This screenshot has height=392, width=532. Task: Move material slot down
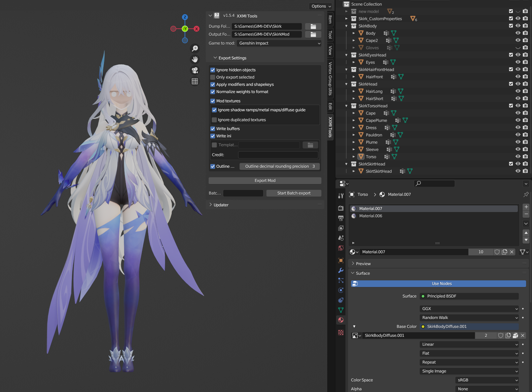click(526, 240)
